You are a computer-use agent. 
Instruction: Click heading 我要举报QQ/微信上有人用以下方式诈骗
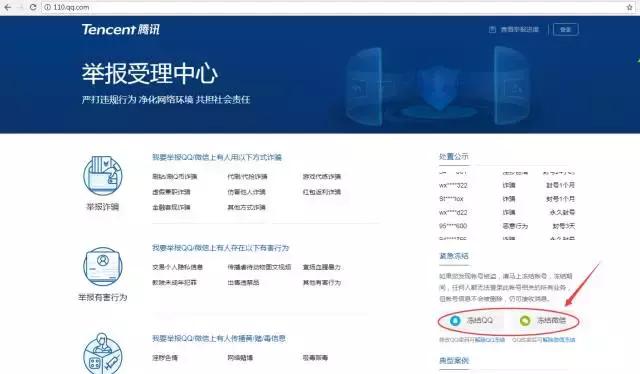(217, 157)
